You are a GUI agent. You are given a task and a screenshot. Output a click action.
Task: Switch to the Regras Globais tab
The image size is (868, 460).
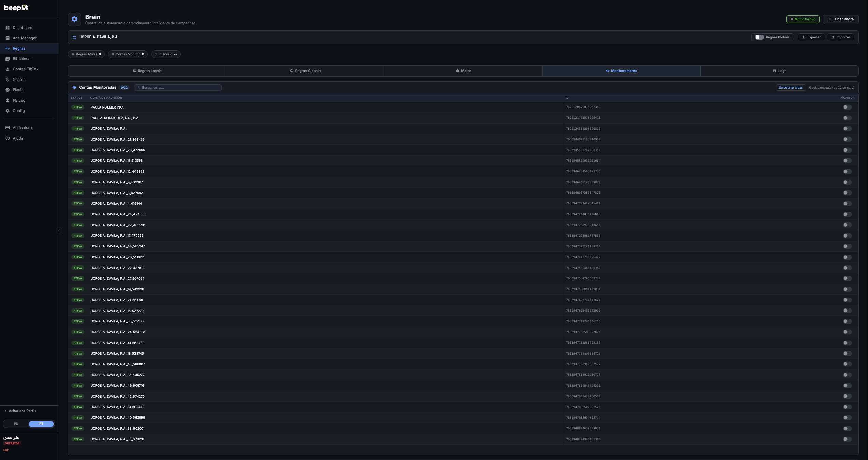305,71
